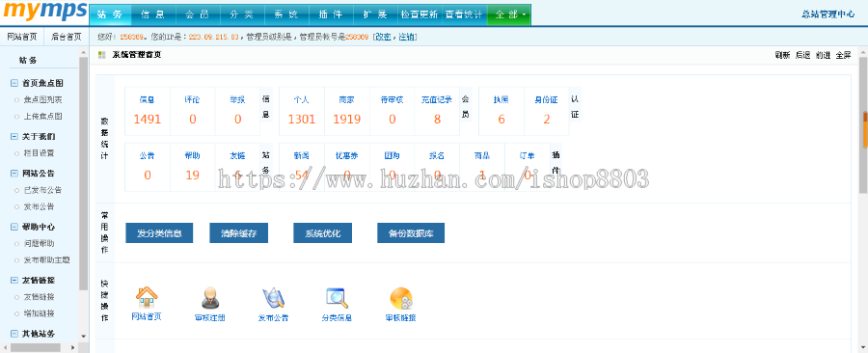Click the 后退 back link

pos(802,55)
